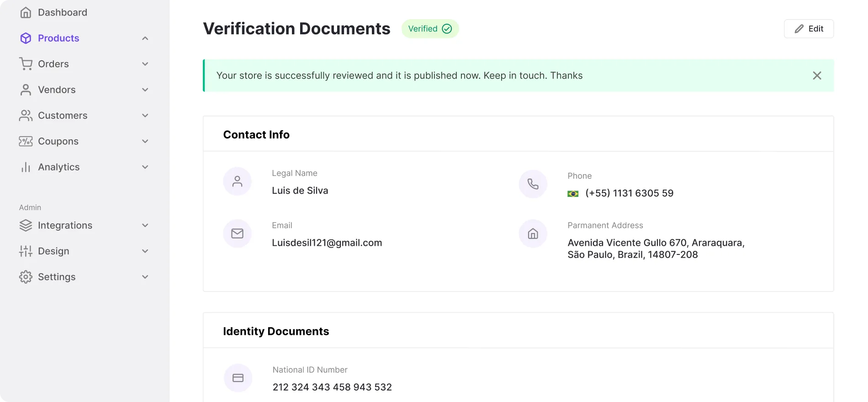Collapse the Products menu chevron
Viewport: 868px width, 402px height.
pyautogui.click(x=145, y=38)
